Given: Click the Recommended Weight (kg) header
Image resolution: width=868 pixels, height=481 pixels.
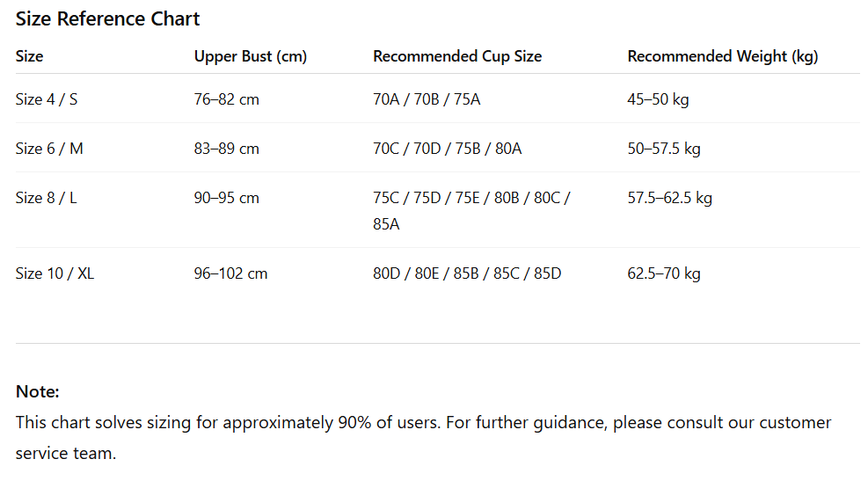Looking at the screenshot, I should click(x=722, y=56).
